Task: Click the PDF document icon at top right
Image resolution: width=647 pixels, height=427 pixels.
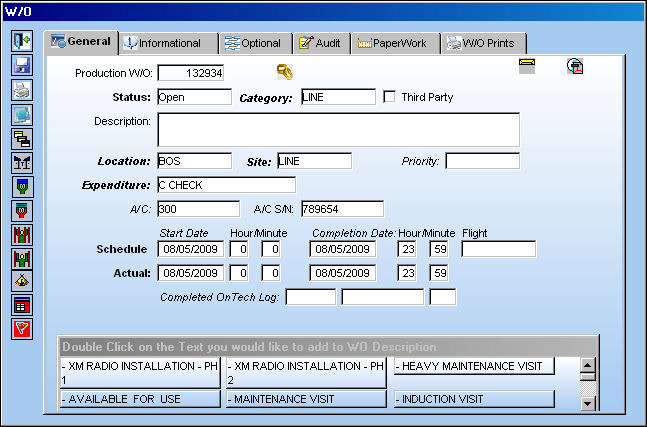Action: coord(575,66)
